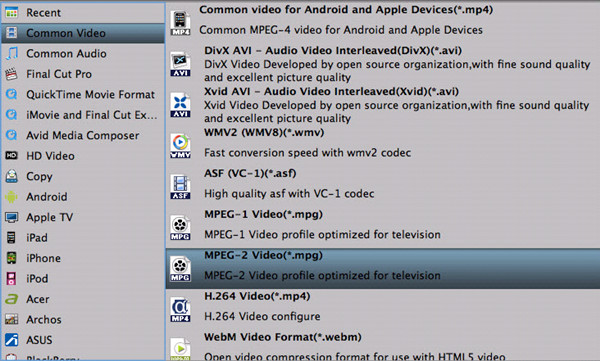The height and width of the screenshot is (361, 600).
Task: Click the iPad device icon
Action: click(11, 238)
